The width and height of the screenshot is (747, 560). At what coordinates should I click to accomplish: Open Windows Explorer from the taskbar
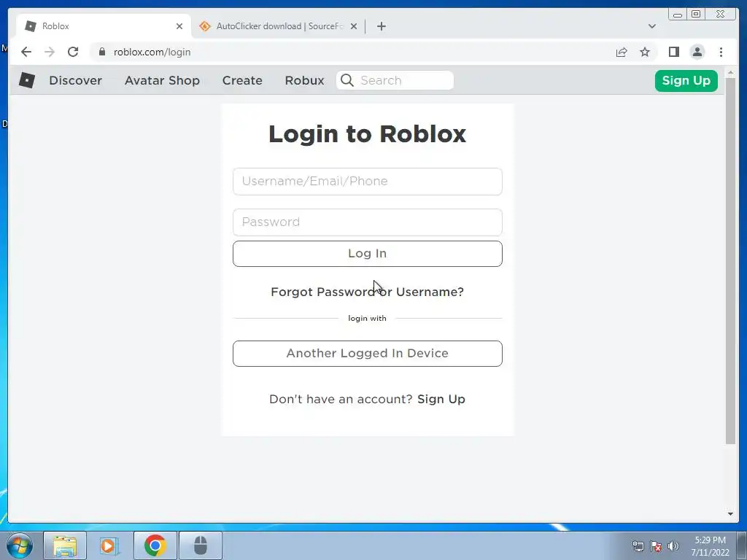[65, 545]
